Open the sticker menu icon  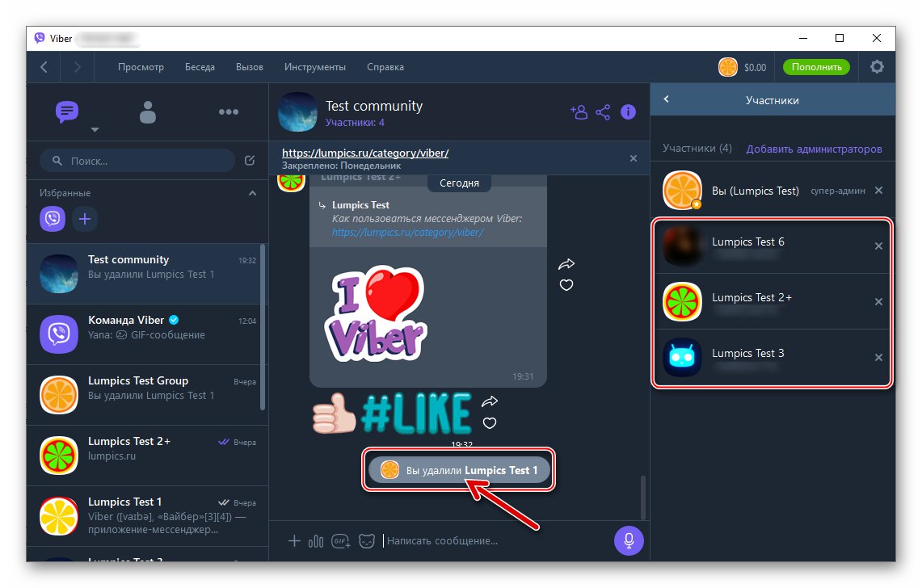click(367, 541)
